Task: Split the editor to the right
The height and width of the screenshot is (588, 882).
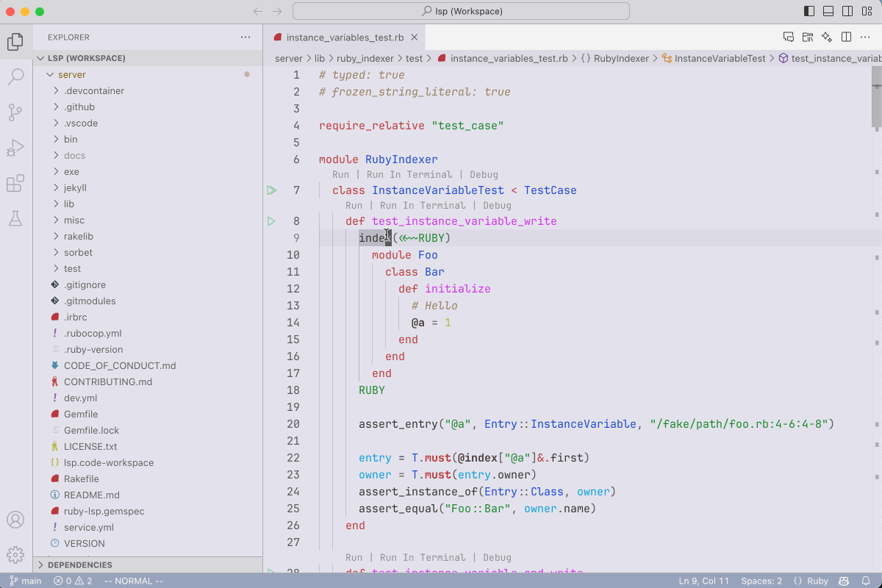Action: (x=846, y=37)
